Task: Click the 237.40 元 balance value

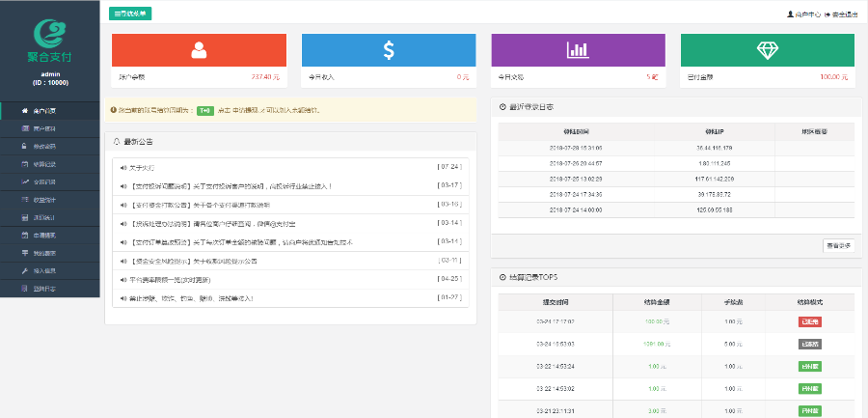Action: [x=266, y=77]
